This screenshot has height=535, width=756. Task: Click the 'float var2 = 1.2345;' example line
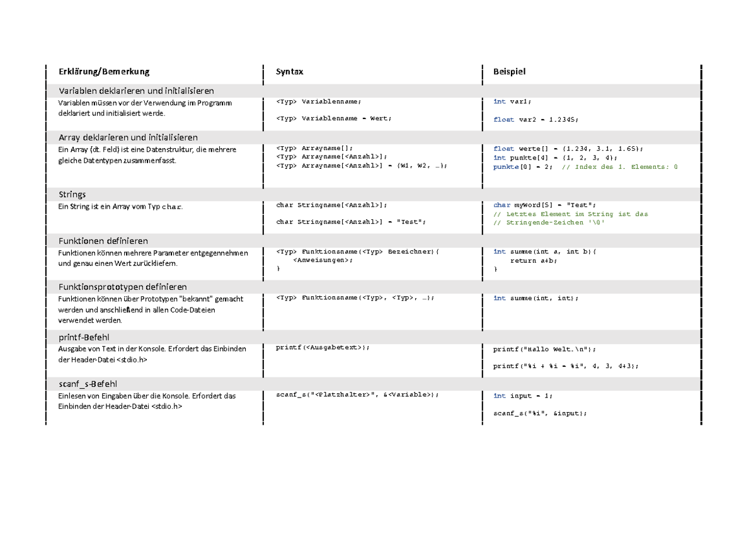pos(535,118)
